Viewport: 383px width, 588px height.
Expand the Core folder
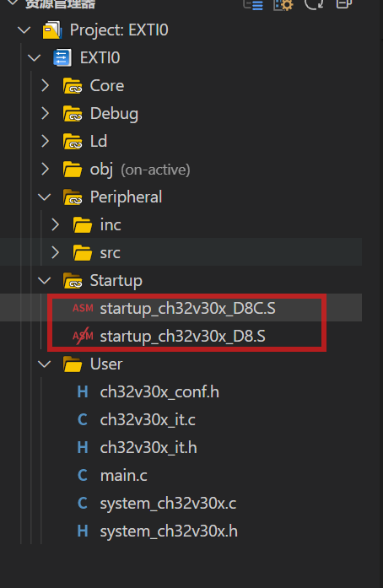(45, 86)
